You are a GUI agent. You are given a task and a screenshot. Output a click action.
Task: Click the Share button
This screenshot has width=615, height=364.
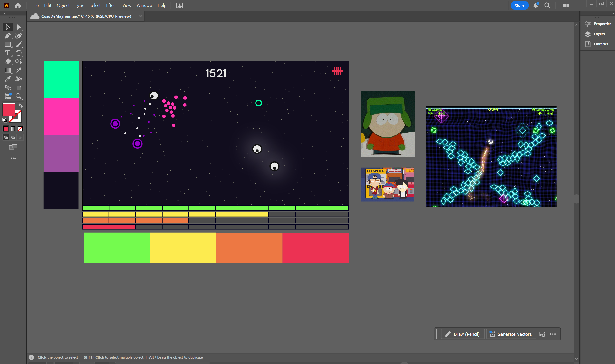(x=519, y=5)
